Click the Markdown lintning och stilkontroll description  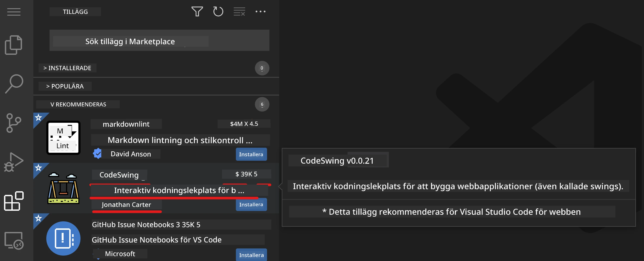click(180, 140)
